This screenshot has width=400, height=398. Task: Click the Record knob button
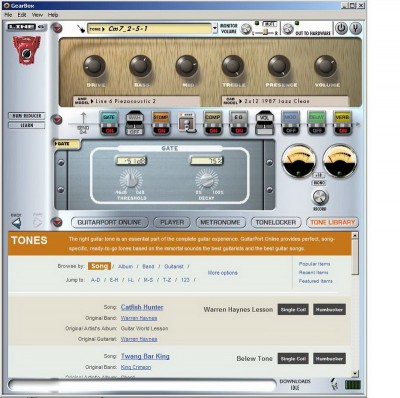click(x=320, y=197)
